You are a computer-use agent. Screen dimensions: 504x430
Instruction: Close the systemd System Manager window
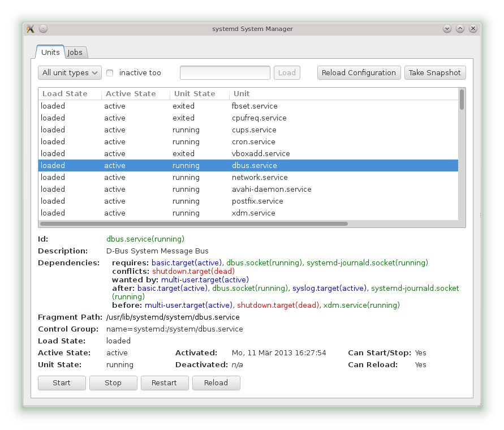tap(473, 29)
